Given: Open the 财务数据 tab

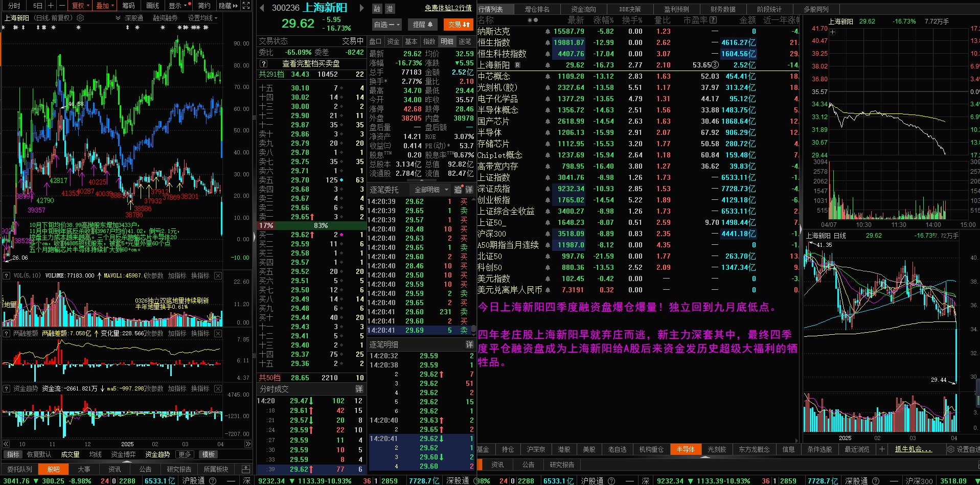Looking at the screenshot, I should click(x=723, y=9).
